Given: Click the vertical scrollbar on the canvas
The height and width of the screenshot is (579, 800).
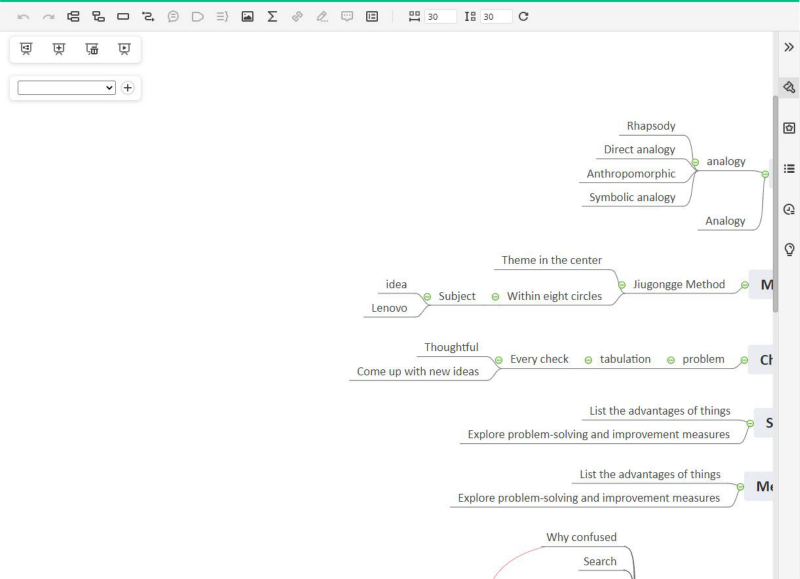Looking at the screenshot, I should (x=775, y=200).
